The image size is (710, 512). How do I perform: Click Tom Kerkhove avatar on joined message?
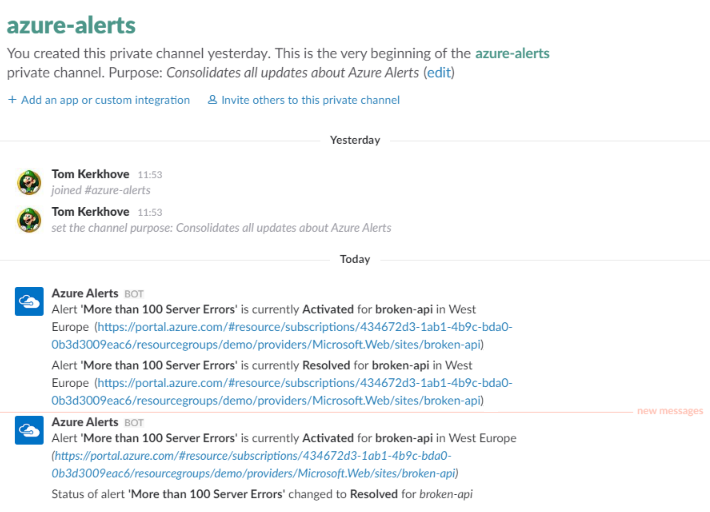click(x=29, y=182)
